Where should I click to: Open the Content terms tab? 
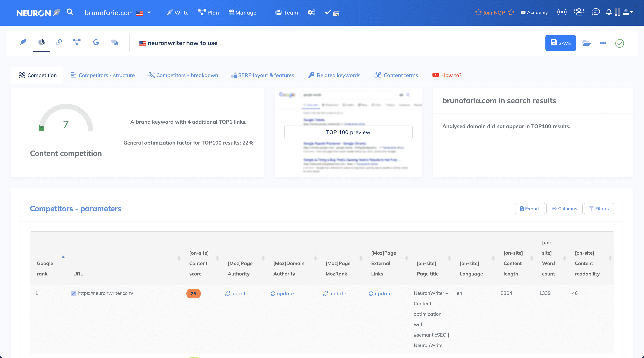(396, 75)
